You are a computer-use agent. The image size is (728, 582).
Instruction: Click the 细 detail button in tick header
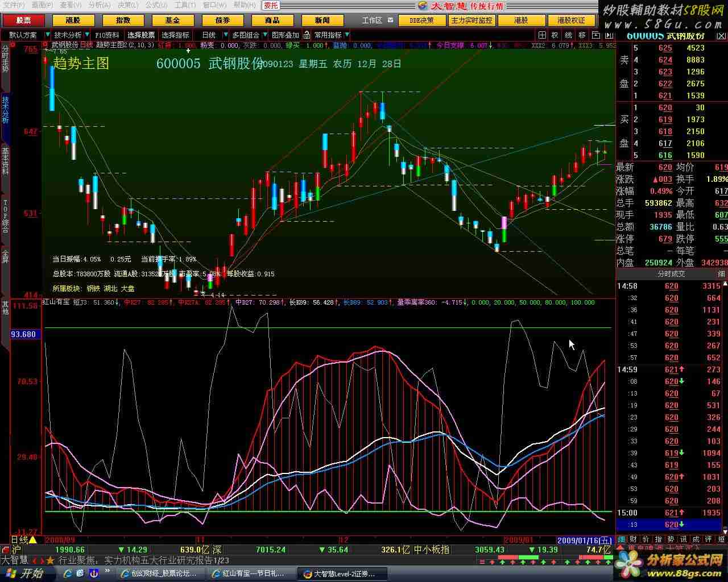click(721, 274)
